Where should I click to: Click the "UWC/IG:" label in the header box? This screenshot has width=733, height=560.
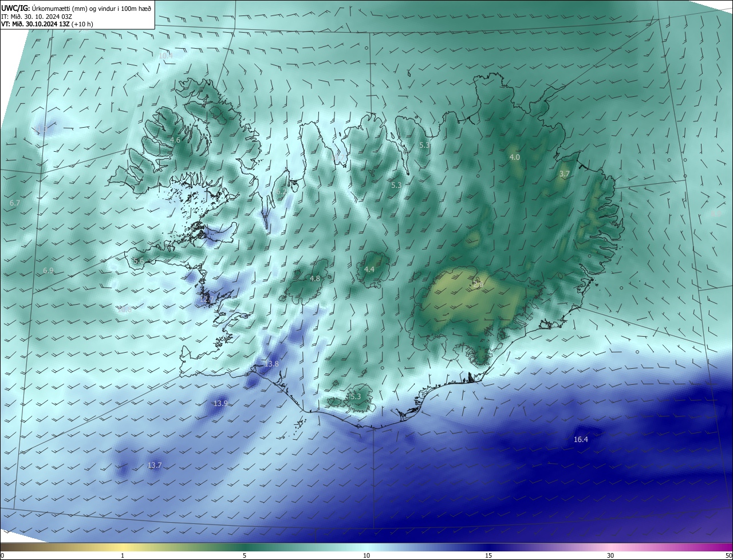(15, 7)
